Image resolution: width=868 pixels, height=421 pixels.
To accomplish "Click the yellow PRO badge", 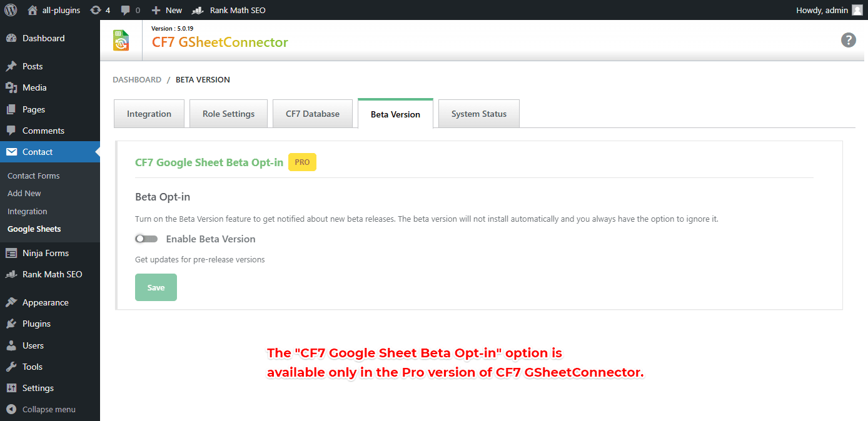I will point(302,162).
